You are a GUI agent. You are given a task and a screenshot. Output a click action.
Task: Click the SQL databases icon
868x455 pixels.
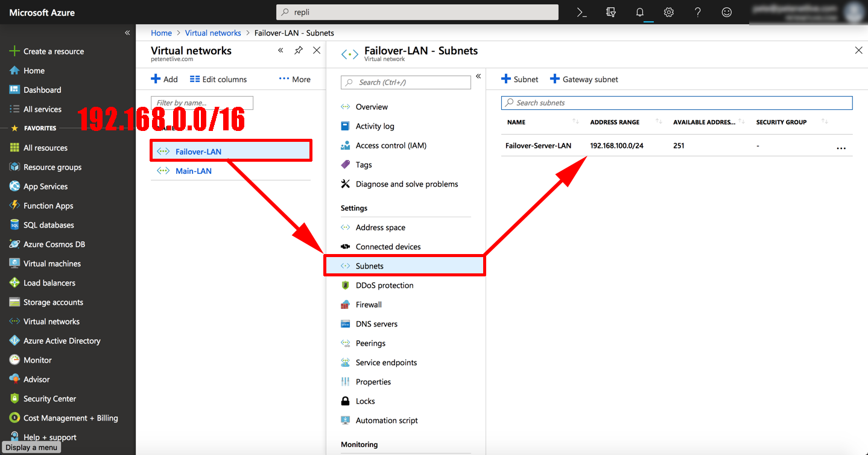tap(14, 225)
